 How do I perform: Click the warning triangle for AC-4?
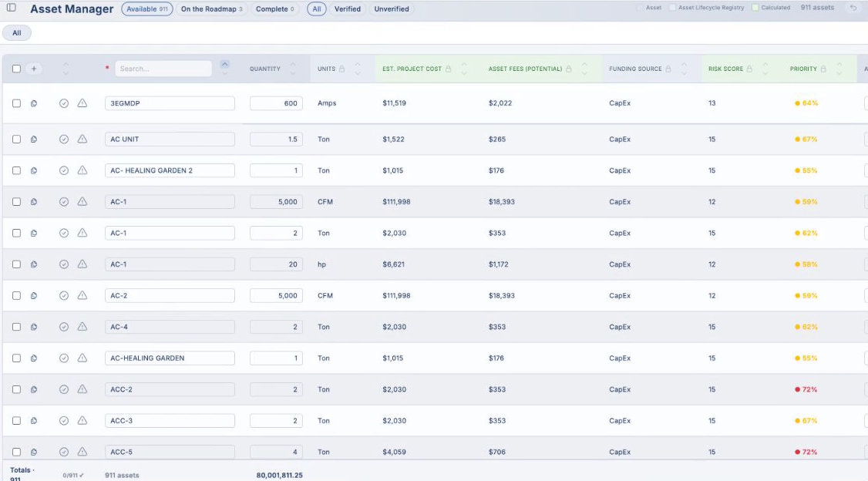[82, 327]
